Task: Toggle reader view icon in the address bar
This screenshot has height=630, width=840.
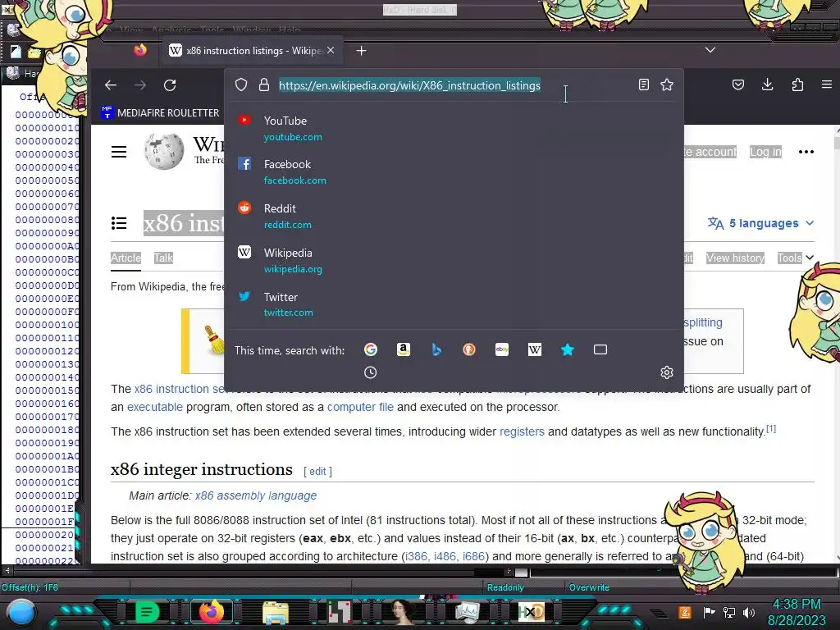Action: pyautogui.click(x=643, y=84)
